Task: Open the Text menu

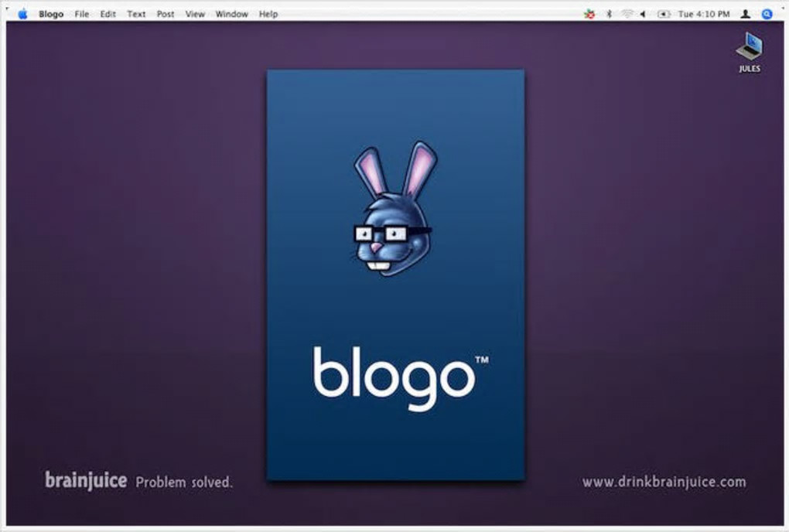Action: tap(136, 14)
